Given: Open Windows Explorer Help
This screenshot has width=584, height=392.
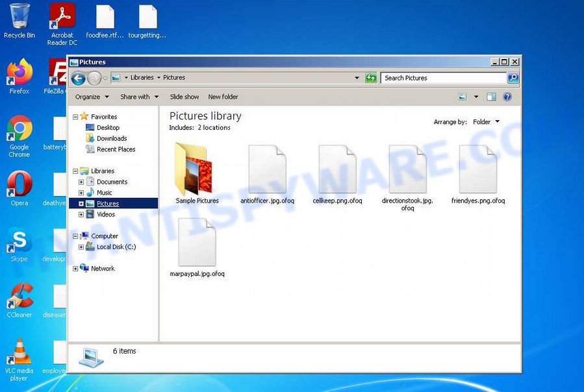Looking at the screenshot, I should point(507,96).
